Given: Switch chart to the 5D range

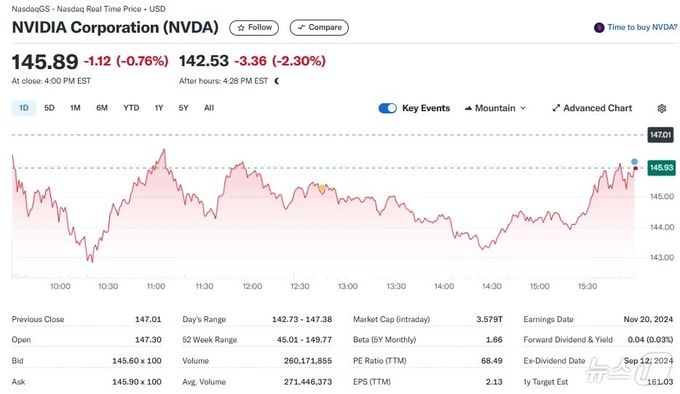Looking at the screenshot, I should coord(49,108).
